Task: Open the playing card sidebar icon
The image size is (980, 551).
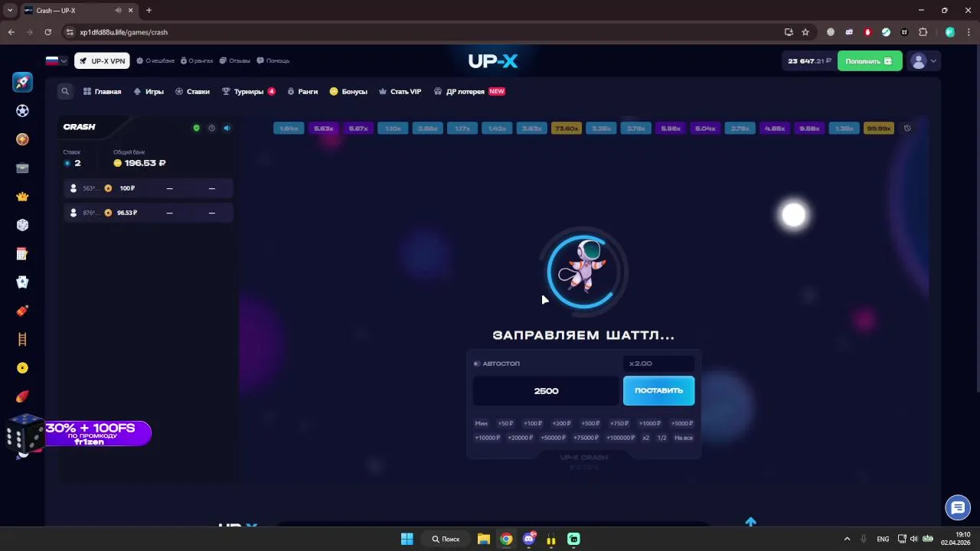Action: [22, 282]
